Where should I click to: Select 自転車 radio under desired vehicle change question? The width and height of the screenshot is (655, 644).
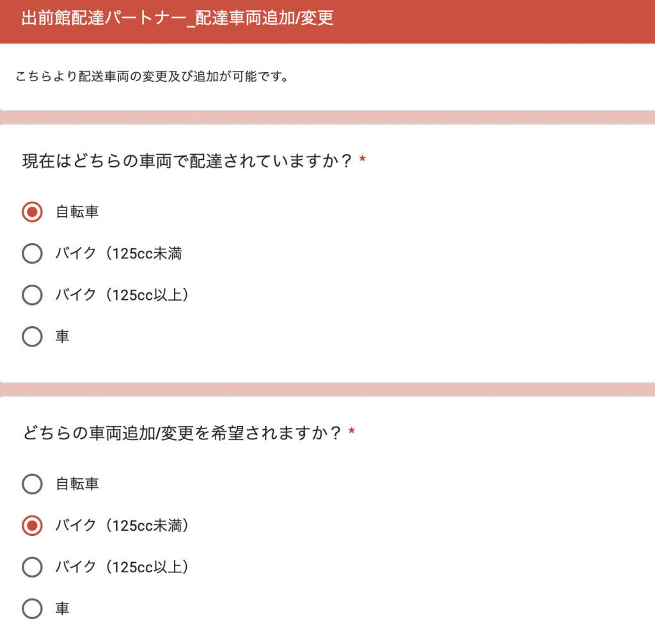pos(32,484)
